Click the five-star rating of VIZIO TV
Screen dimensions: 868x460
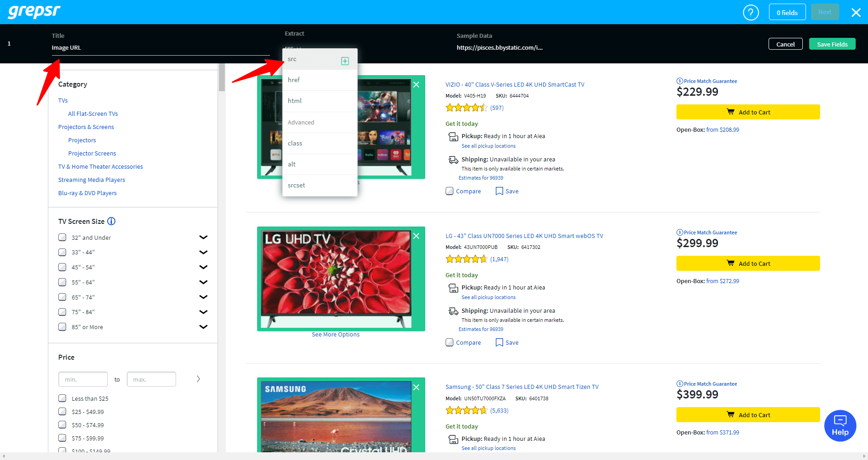click(x=466, y=108)
